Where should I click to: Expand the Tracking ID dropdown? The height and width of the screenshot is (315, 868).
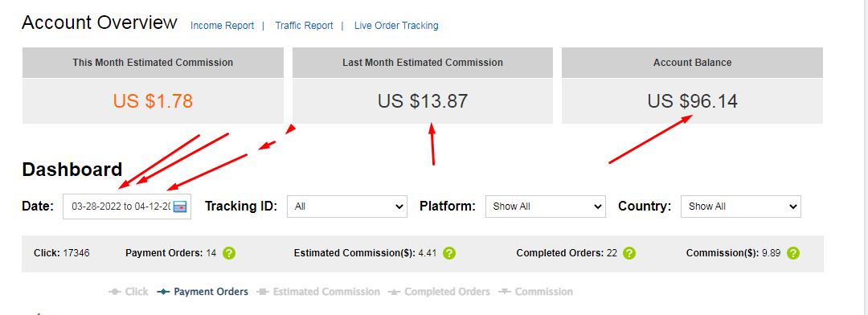(347, 207)
